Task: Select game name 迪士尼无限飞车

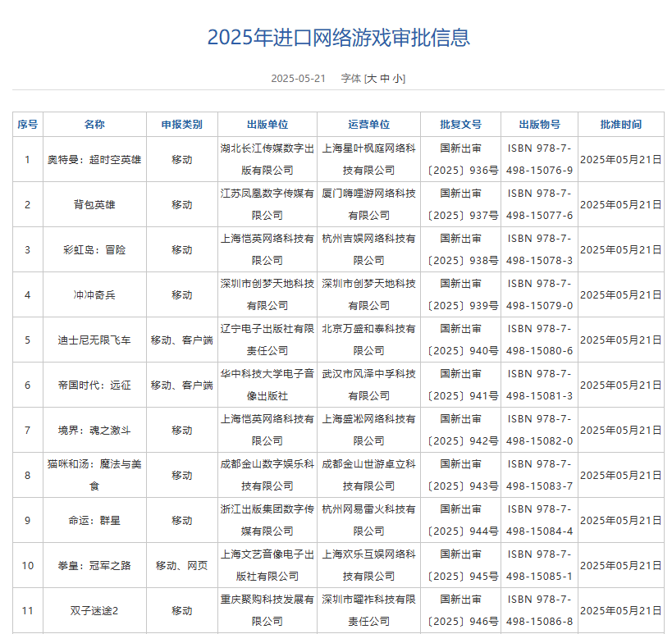Action: pos(94,340)
